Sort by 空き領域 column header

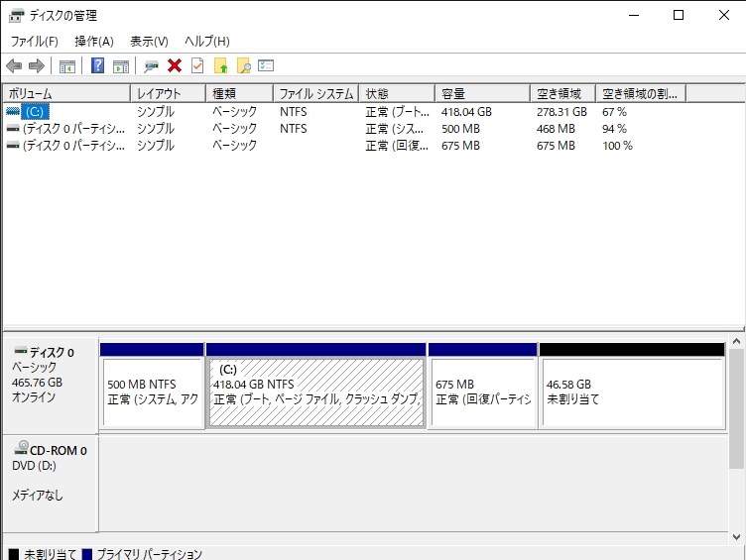point(562,93)
